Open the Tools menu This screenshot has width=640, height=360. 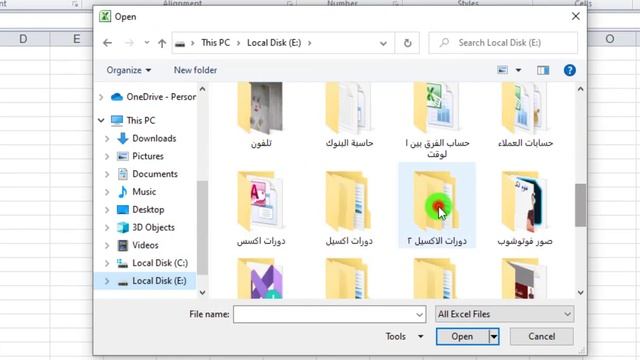(404, 336)
